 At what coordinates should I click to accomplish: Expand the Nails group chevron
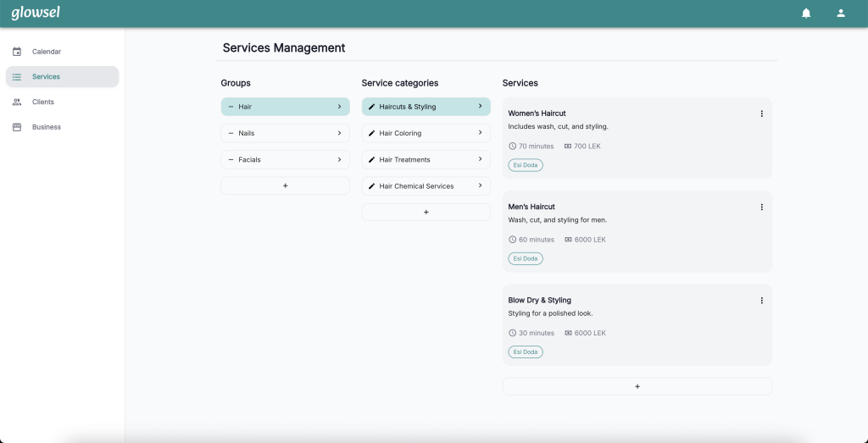[339, 133]
